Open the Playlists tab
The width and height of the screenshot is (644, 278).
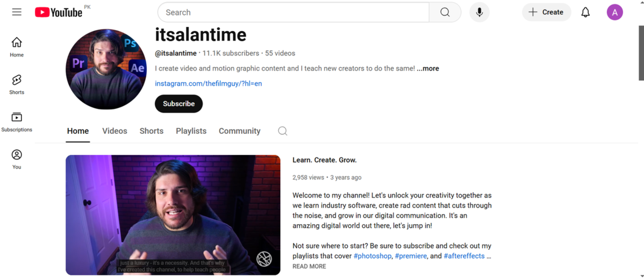tap(191, 131)
